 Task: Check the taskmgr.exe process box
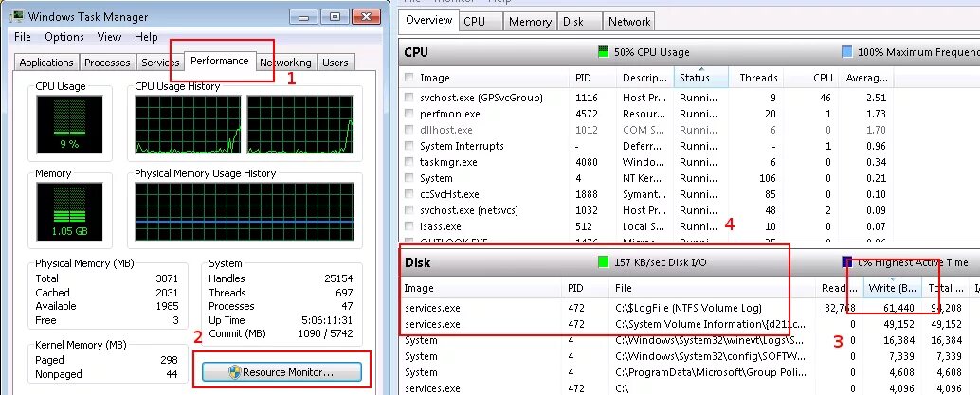pyautogui.click(x=408, y=162)
